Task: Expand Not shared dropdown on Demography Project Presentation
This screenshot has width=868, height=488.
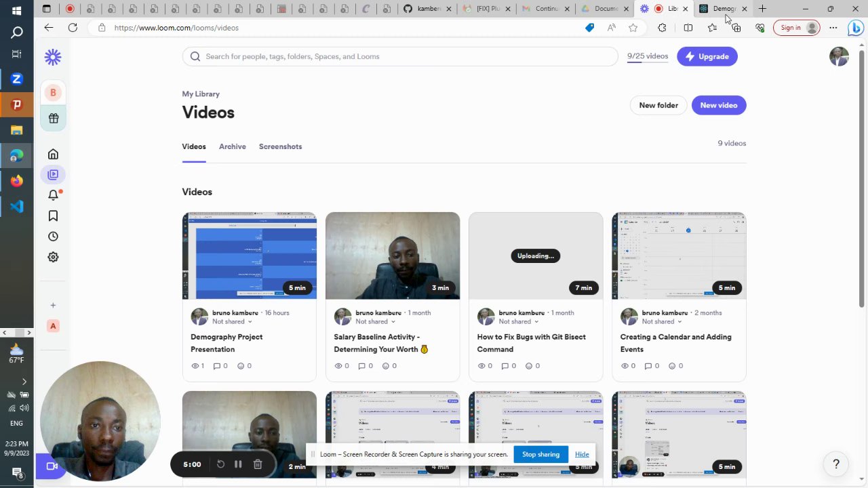Action: [x=232, y=322]
